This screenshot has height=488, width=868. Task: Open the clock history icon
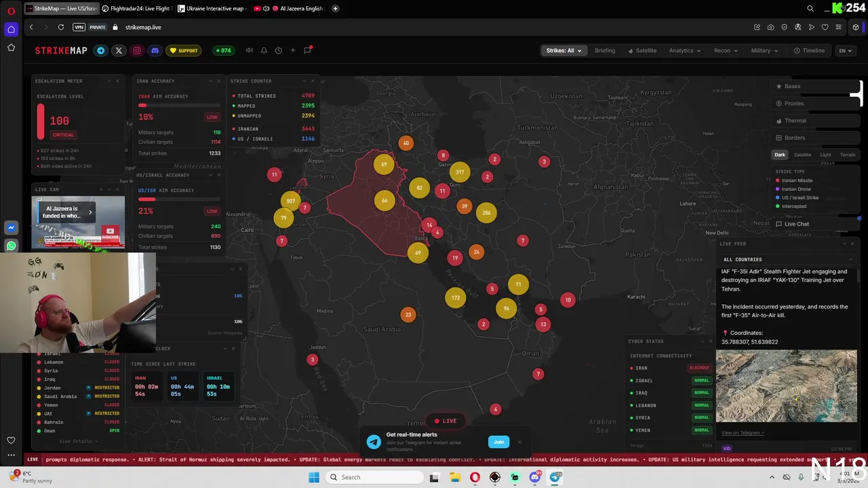[278, 50]
